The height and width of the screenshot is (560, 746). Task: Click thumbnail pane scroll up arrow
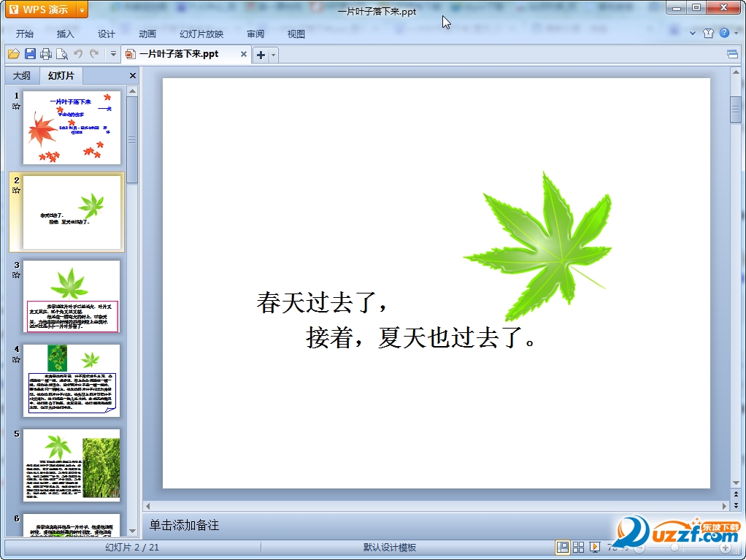tap(133, 91)
